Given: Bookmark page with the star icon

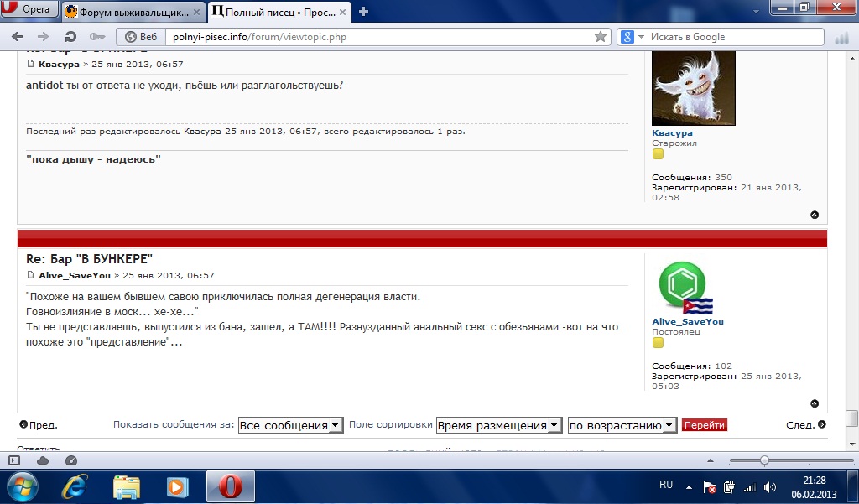Looking at the screenshot, I should click(601, 37).
